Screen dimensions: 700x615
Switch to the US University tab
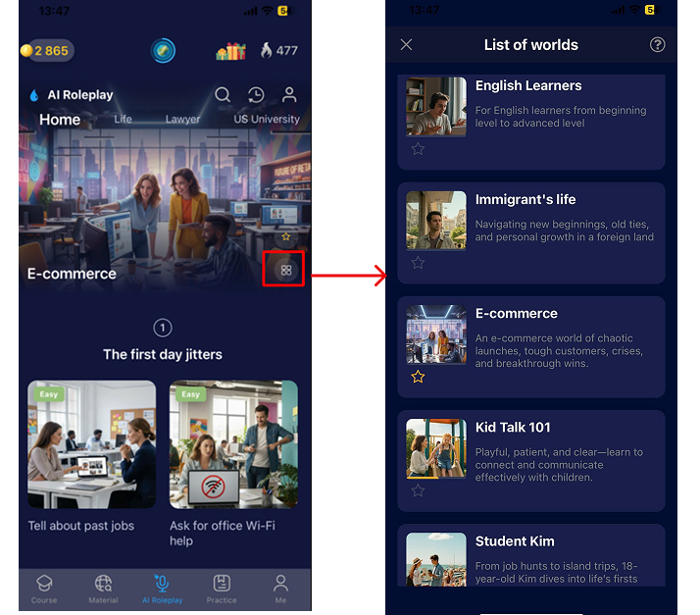267,120
